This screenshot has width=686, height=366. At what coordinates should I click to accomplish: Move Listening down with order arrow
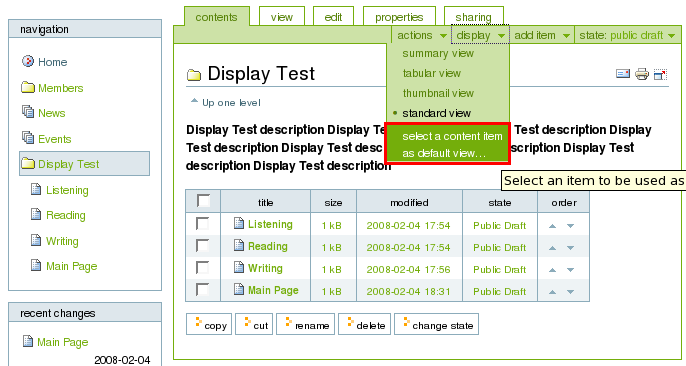[570, 226]
